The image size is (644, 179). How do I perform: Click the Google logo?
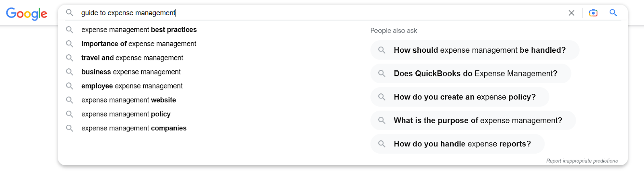27,14
